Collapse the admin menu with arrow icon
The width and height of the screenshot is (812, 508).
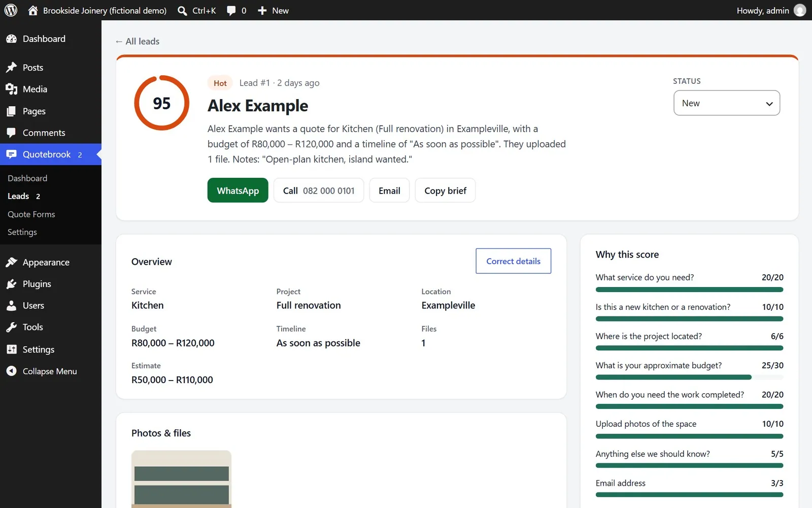click(x=11, y=371)
